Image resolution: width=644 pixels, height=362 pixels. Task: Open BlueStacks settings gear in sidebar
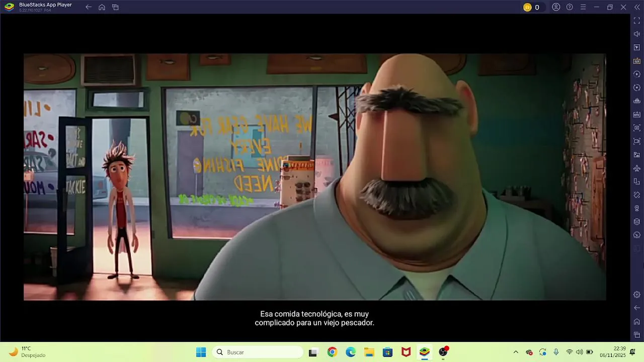(637, 295)
